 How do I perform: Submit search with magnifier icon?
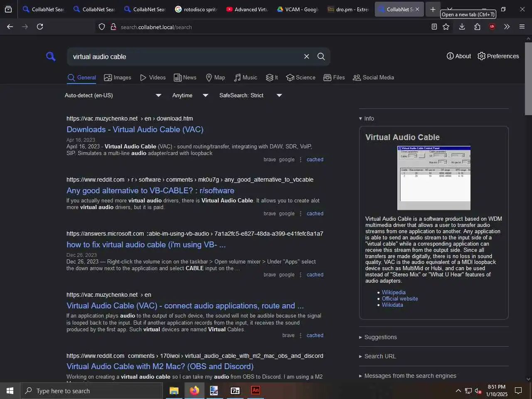pyautogui.click(x=321, y=57)
